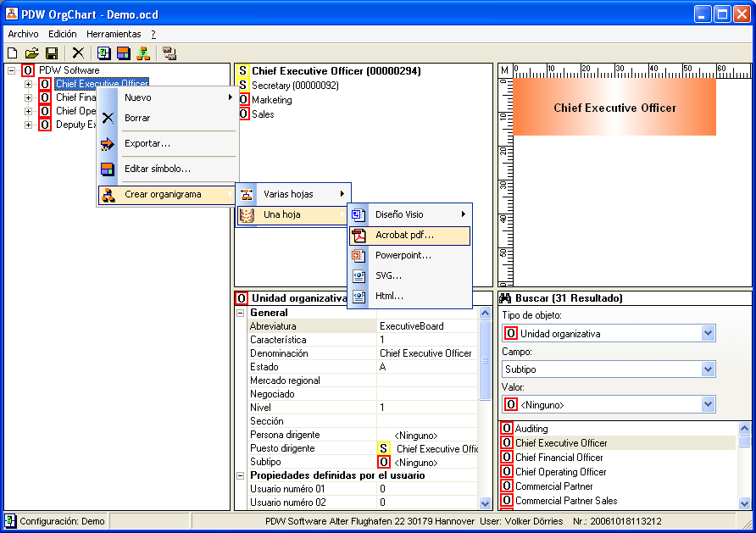Click the binoculars icon beside Buscar
The height and width of the screenshot is (533, 756).
point(505,298)
